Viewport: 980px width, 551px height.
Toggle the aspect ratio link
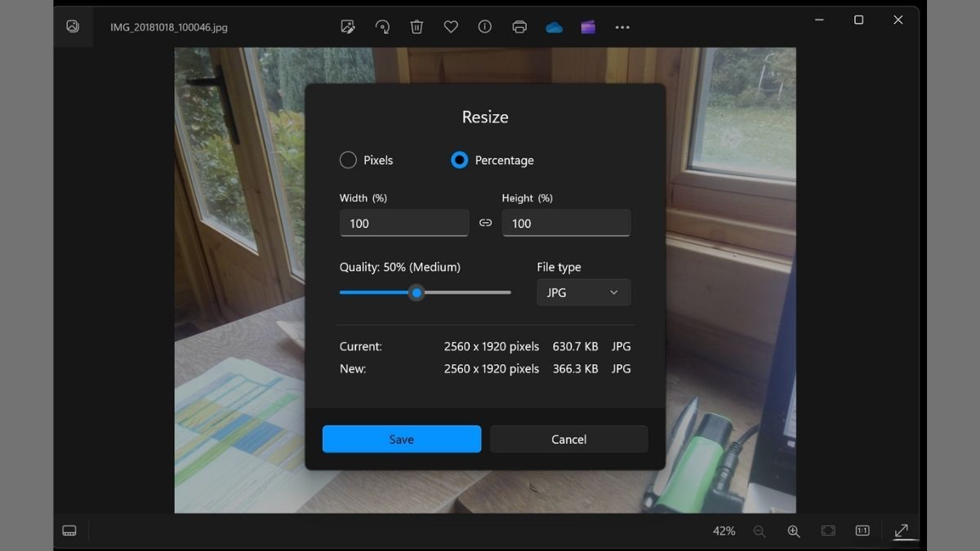(485, 222)
